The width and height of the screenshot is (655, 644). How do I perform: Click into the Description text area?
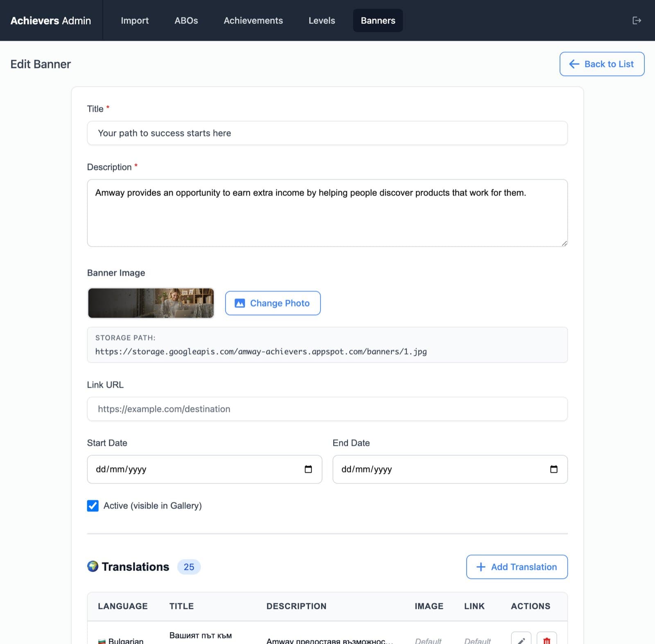327,213
